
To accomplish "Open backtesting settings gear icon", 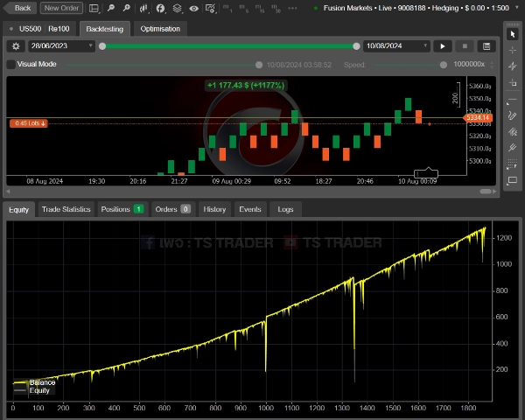I will [x=15, y=45].
